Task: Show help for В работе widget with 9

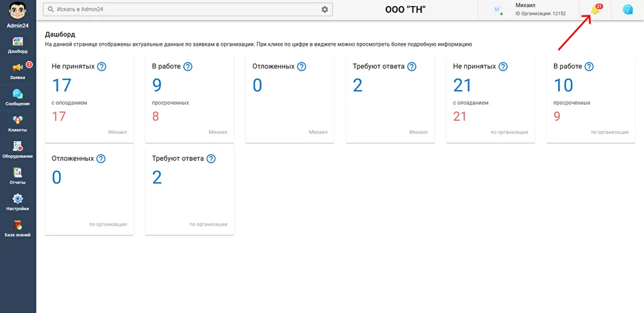Action: [x=188, y=66]
